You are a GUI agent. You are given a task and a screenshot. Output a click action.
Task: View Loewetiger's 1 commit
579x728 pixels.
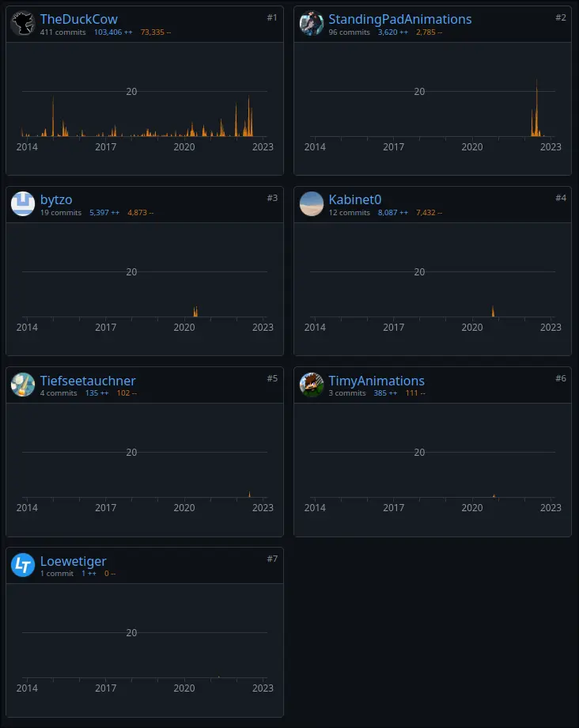pyautogui.click(x=57, y=574)
